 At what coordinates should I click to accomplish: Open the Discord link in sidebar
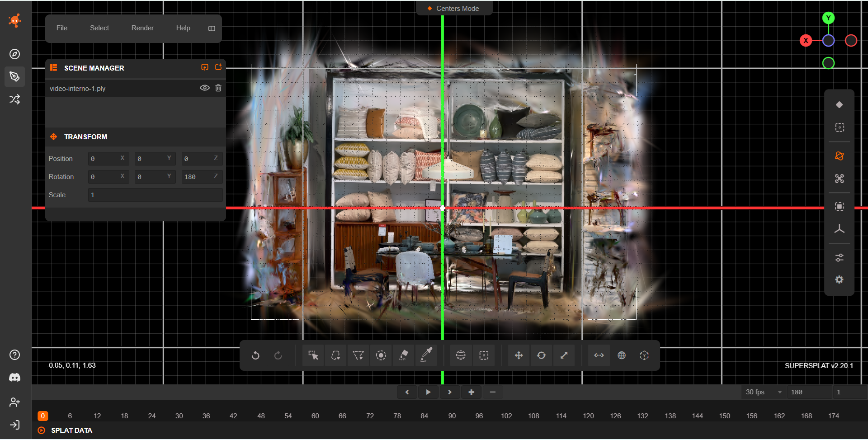15,378
